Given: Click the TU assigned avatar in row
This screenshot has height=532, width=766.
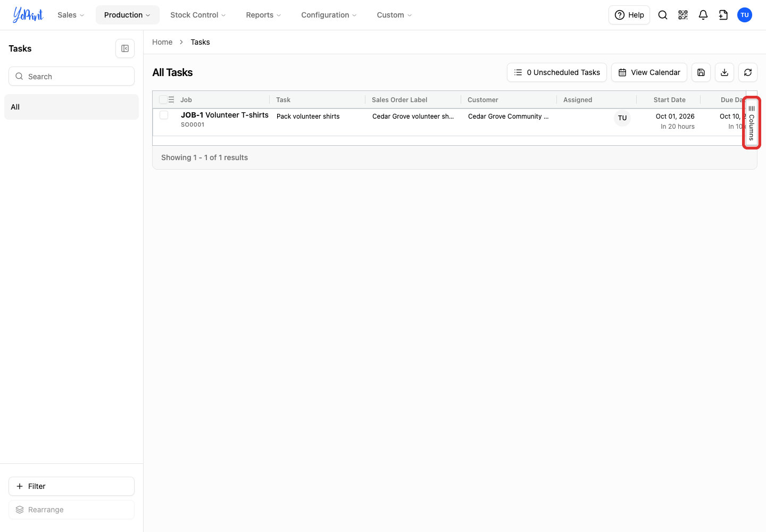Looking at the screenshot, I should pyautogui.click(x=622, y=118).
